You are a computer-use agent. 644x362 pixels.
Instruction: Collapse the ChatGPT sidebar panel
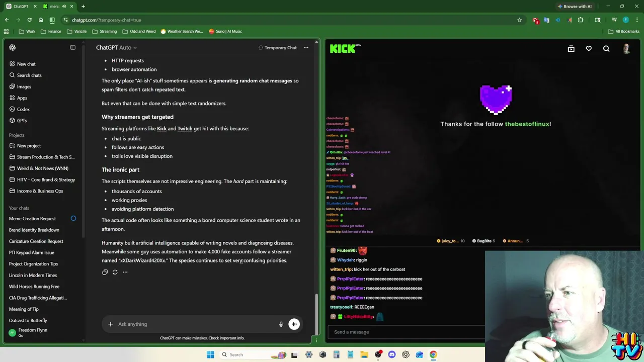(x=72, y=47)
